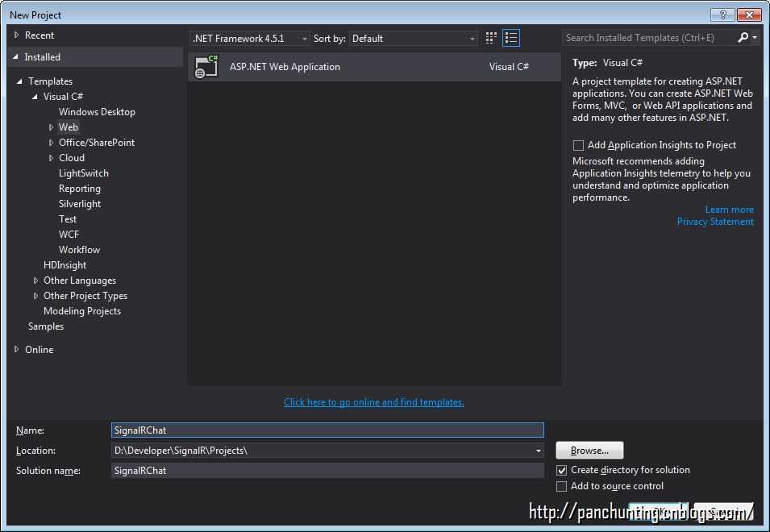The width and height of the screenshot is (770, 532).
Task: Click the Name input field
Action: (x=327, y=430)
